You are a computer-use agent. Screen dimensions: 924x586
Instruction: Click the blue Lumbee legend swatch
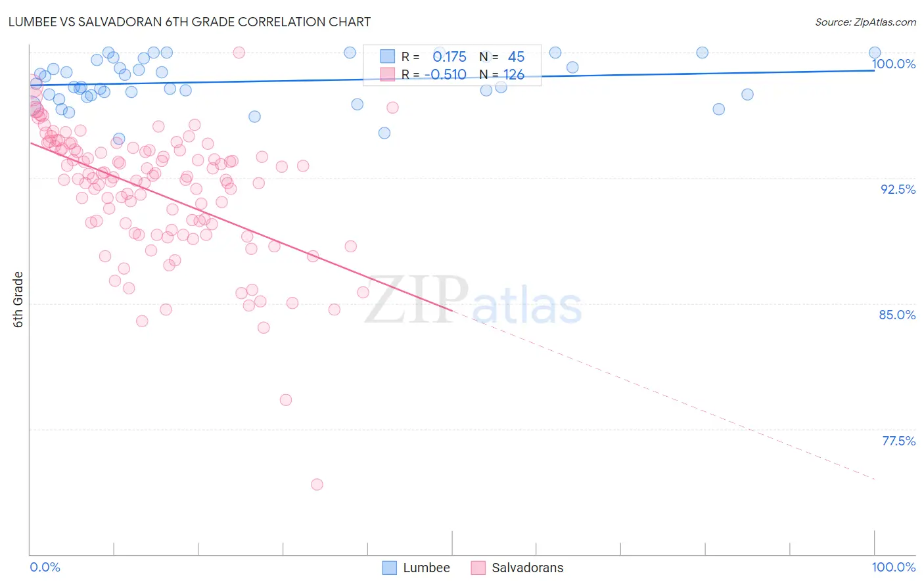[389, 568]
